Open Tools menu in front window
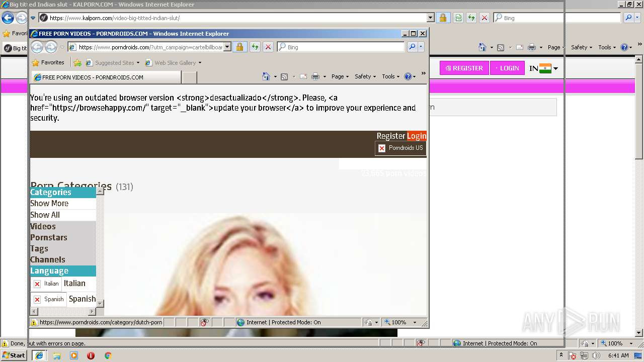644x362 pixels. pyautogui.click(x=390, y=76)
